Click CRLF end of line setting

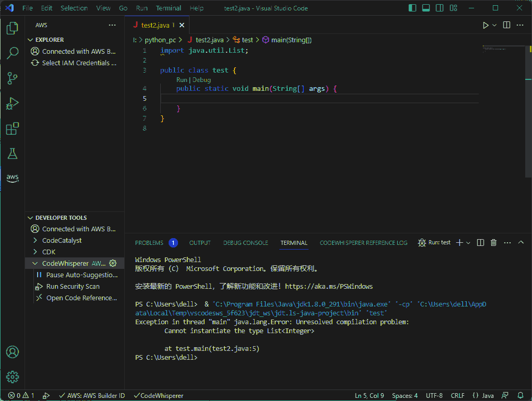(x=457, y=396)
